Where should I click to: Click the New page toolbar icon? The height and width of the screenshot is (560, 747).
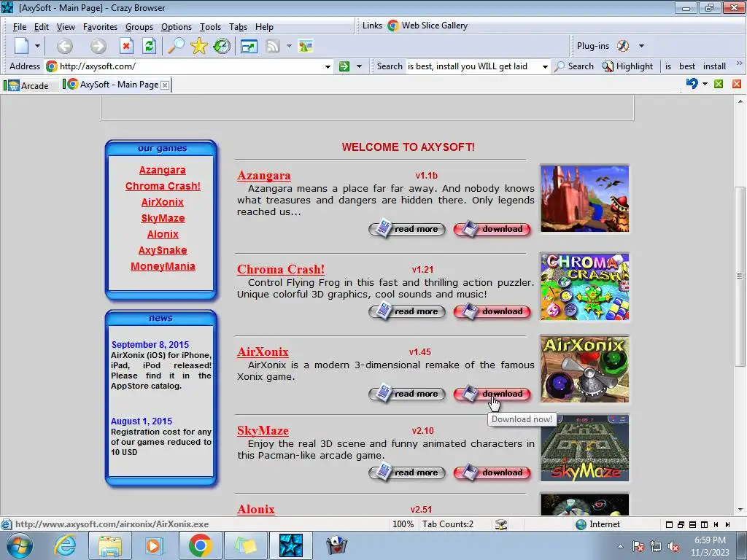click(x=21, y=46)
